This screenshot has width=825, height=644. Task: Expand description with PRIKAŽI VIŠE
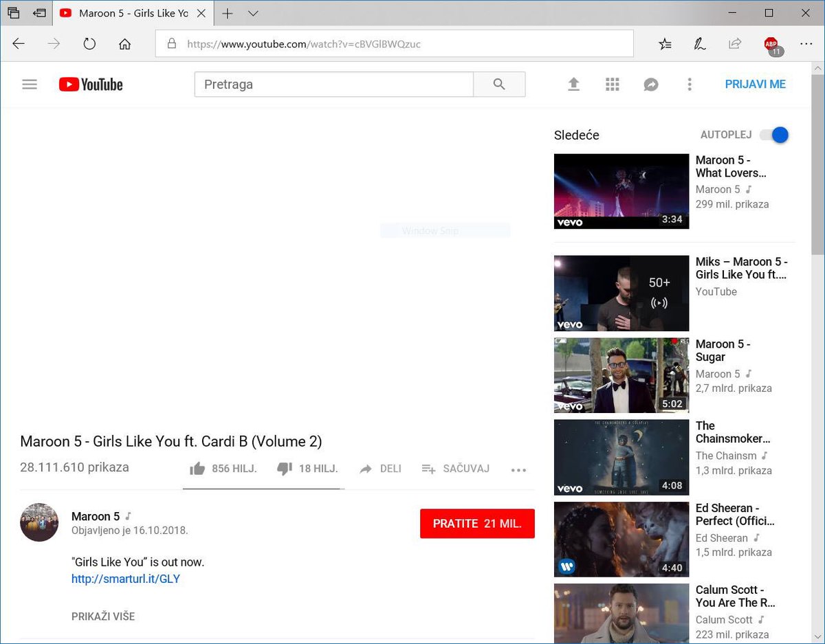[103, 617]
